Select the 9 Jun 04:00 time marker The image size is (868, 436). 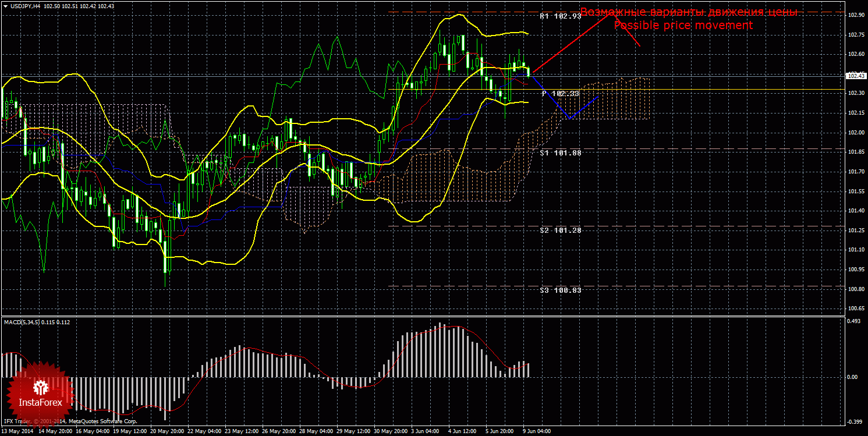536,431
